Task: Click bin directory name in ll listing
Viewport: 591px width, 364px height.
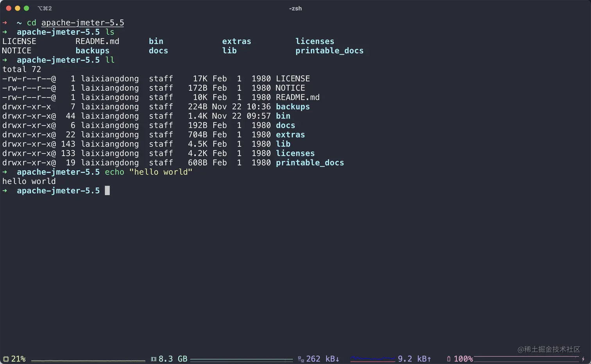Action: pos(283,116)
